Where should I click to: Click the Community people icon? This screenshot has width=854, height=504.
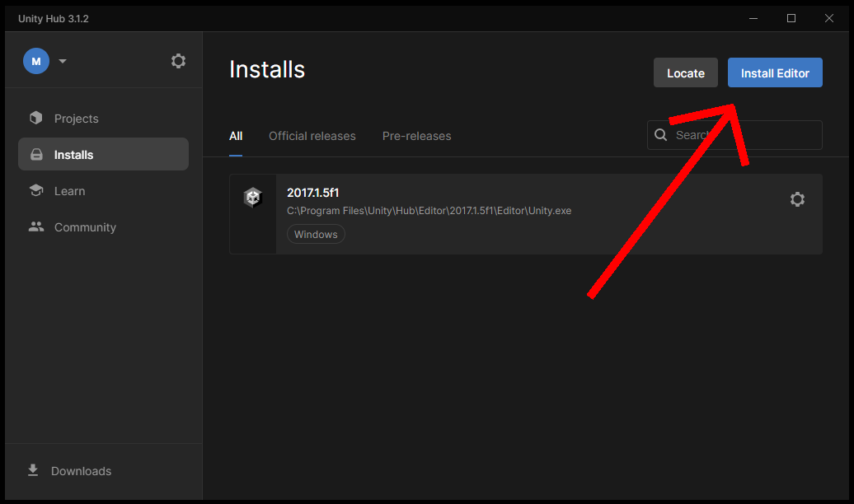36,226
